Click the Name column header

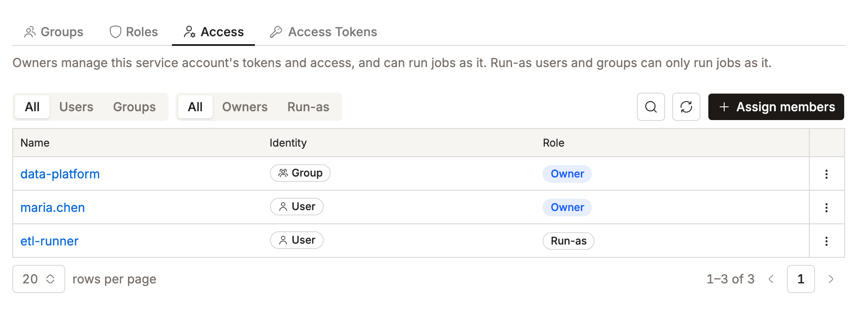click(35, 143)
